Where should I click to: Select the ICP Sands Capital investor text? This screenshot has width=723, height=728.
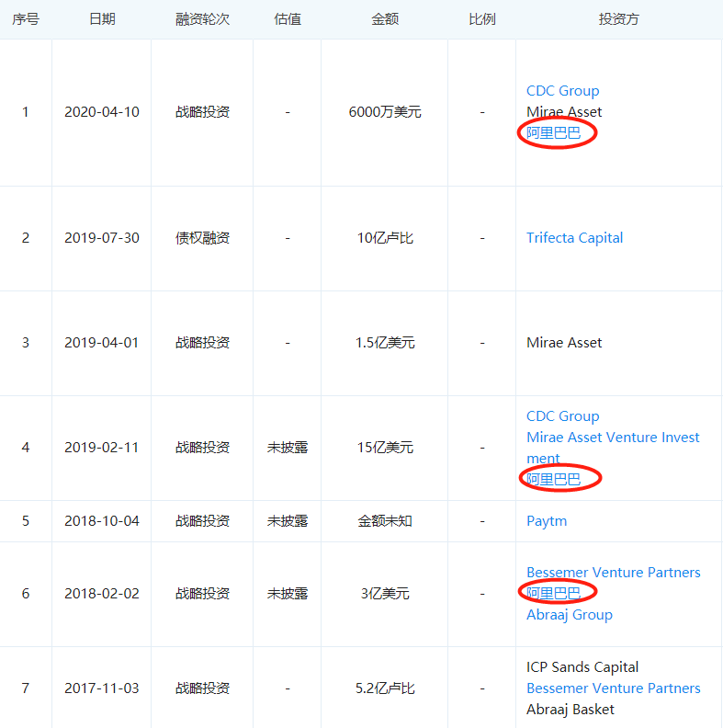tap(582, 667)
